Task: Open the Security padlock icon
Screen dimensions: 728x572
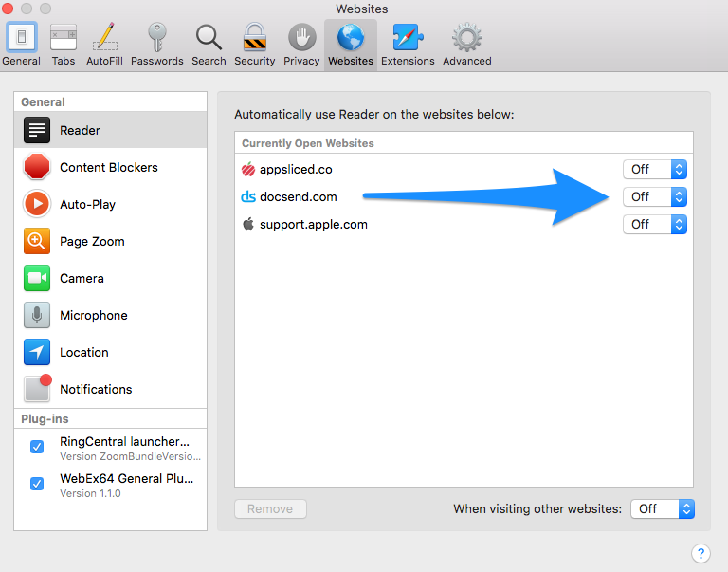Action: point(254,37)
